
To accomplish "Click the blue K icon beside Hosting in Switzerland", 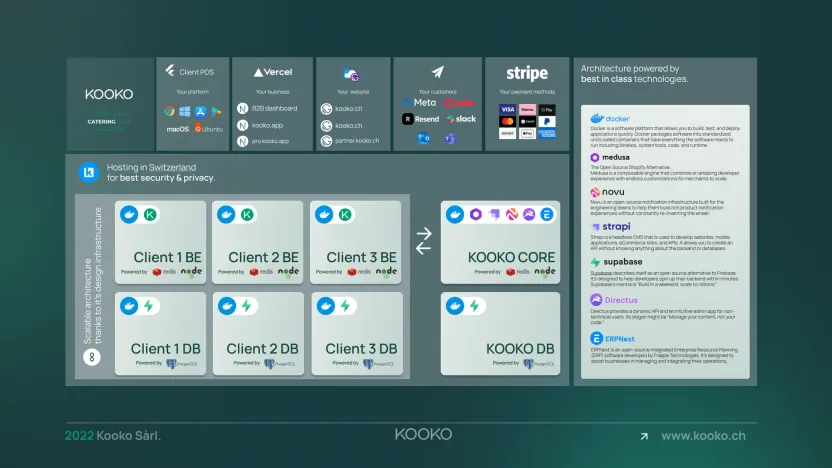I will point(89,172).
